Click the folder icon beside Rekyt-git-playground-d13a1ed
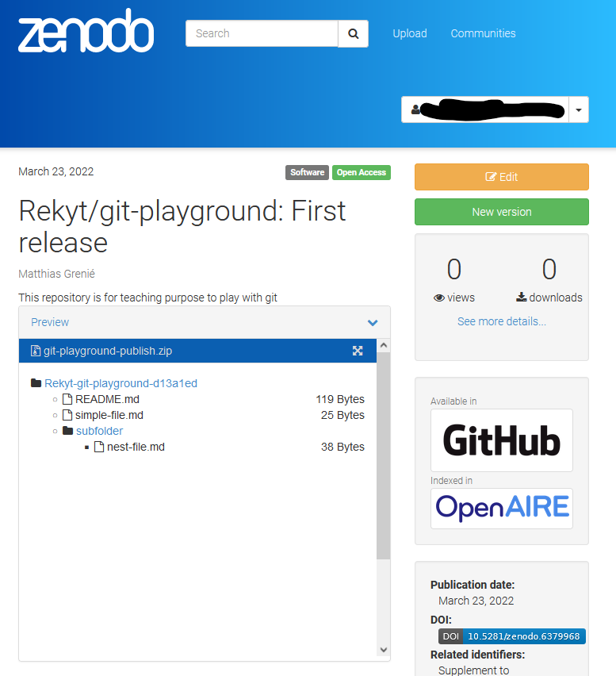 36,383
